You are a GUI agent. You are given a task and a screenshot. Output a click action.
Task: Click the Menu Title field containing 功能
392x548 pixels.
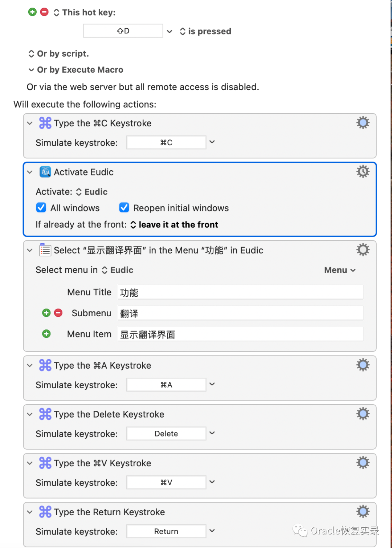240,292
